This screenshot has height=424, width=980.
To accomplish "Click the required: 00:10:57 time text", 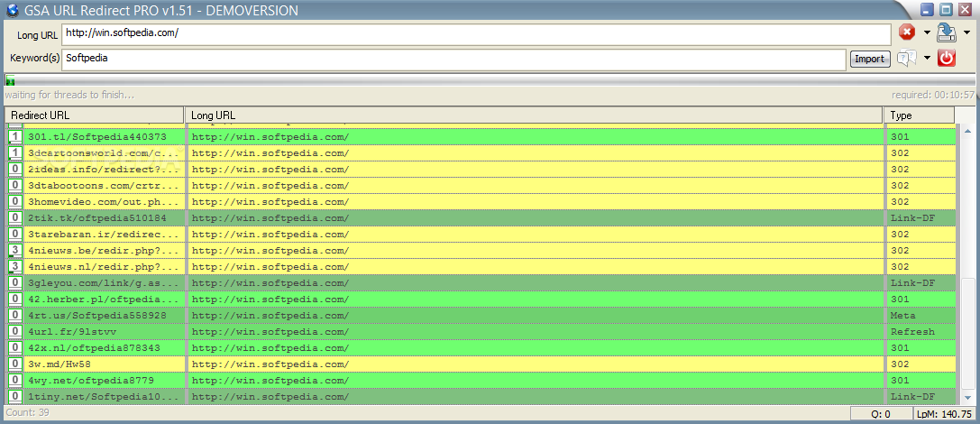I will (933, 95).
